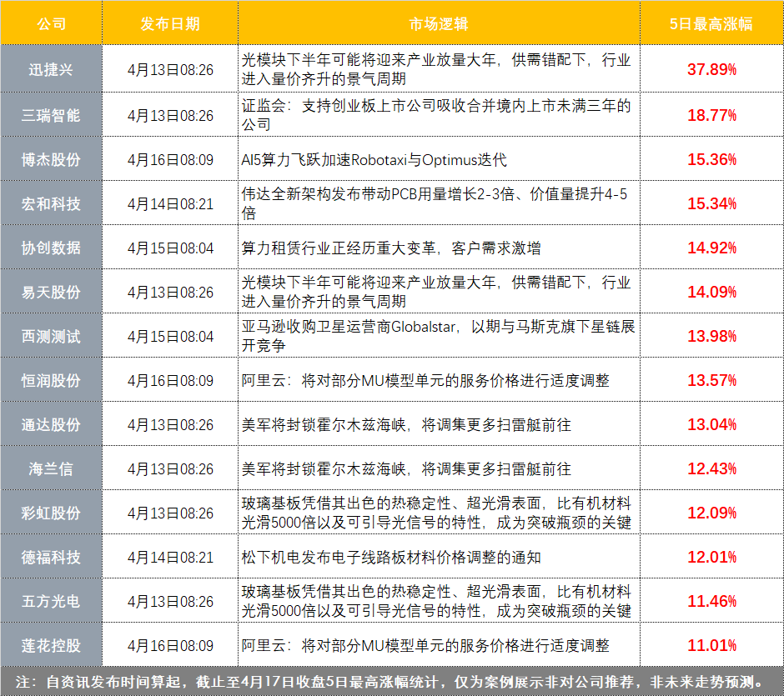Screen dimensions: 784x696
Task: Click the 公司 column header
Action: click(51, 24)
